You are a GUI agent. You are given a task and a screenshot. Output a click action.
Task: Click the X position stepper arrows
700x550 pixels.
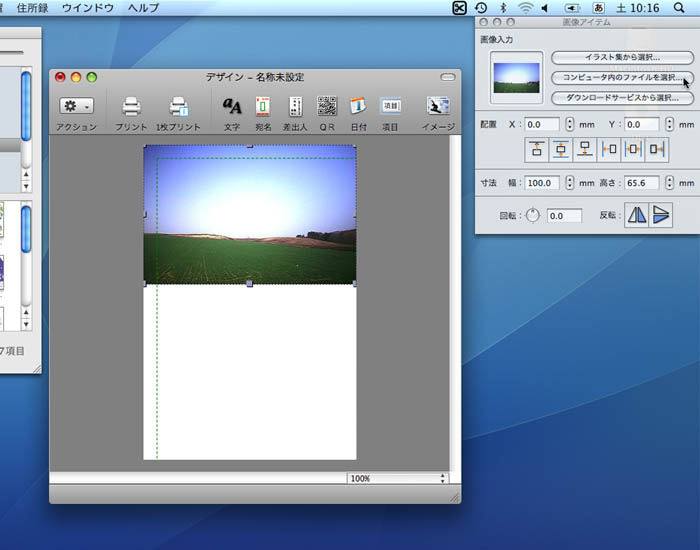click(569, 124)
